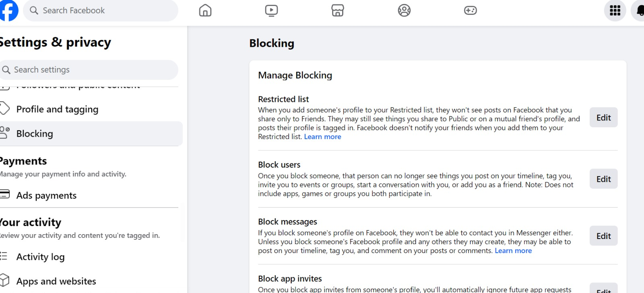Image resolution: width=644 pixels, height=293 pixels.
Task: Select Profile and tagging in sidebar
Action: (x=57, y=109)
